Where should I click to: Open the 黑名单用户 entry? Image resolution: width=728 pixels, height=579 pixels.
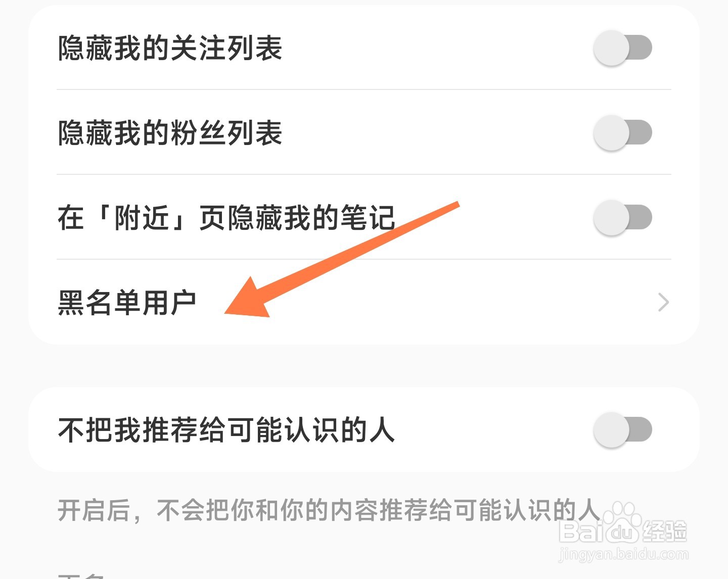(x=364, y=303)
